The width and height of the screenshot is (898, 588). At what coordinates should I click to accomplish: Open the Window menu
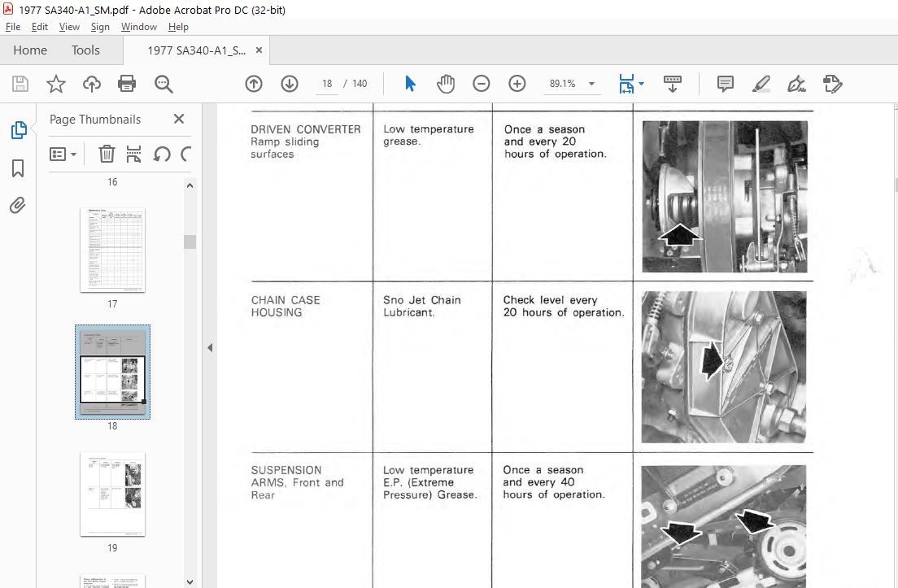coord(138,27)
